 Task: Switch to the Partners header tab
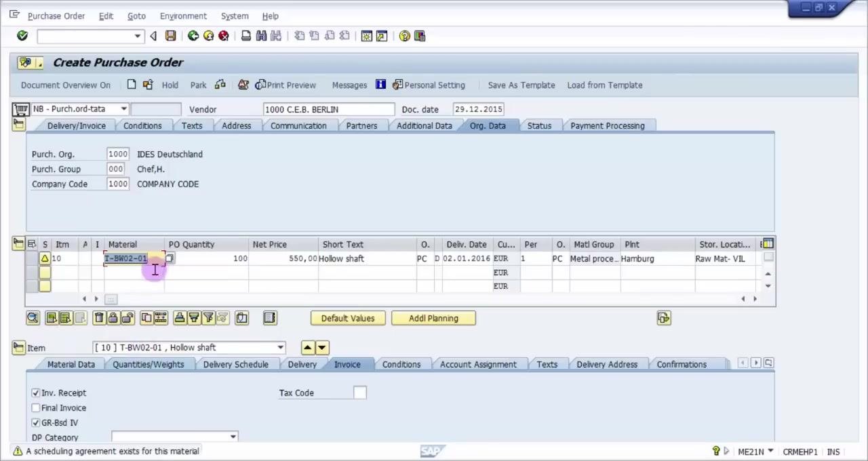(x=361, y=125)
